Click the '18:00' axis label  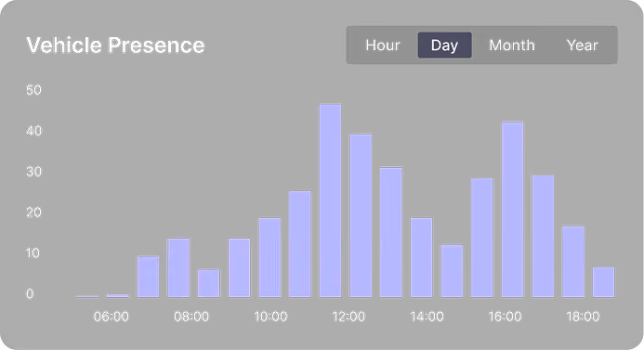[583, 317]
